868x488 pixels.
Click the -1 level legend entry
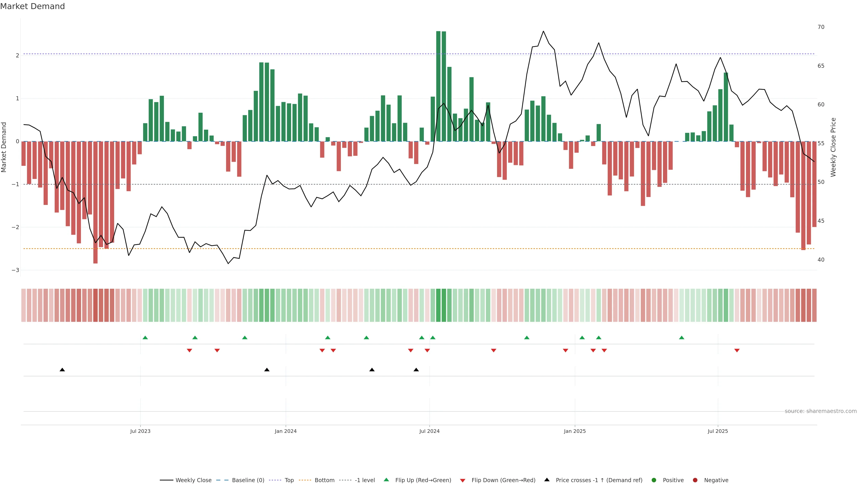365,480
